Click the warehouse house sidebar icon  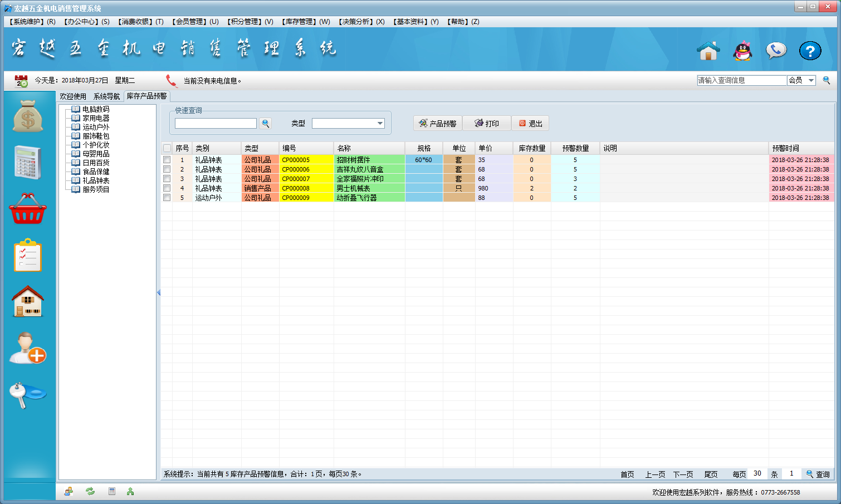[28, 301]
